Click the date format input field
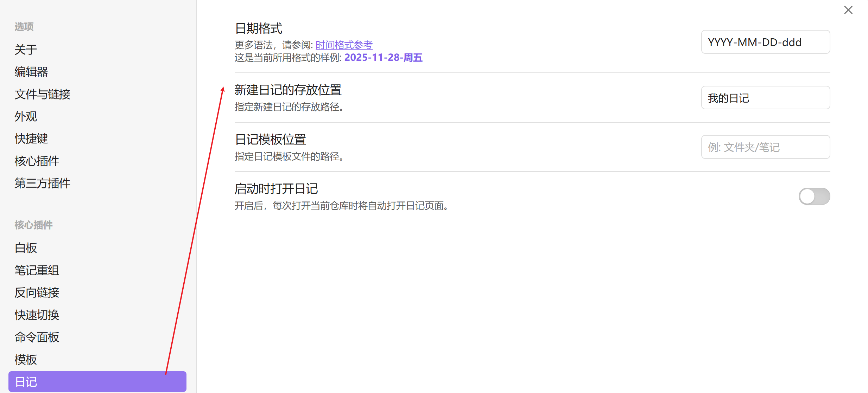 tap(765, 42)
